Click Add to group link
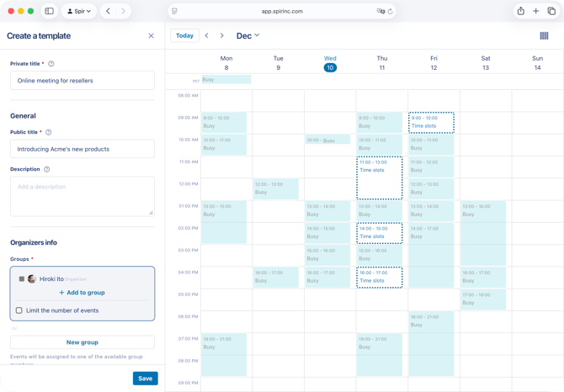The height and width of the screenshot is (392, 564). 82,293
